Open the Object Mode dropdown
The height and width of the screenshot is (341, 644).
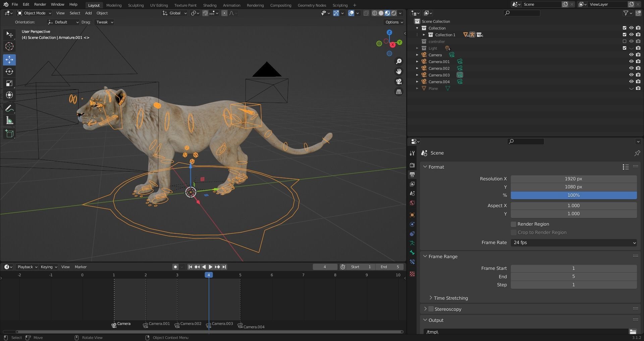[34, 13]
